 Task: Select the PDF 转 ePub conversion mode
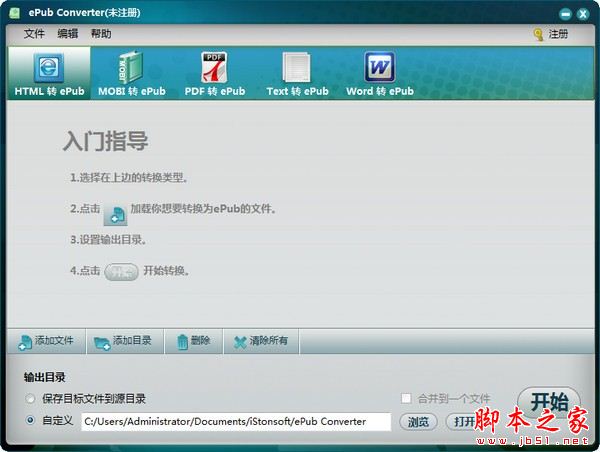[x=215, y=73]
